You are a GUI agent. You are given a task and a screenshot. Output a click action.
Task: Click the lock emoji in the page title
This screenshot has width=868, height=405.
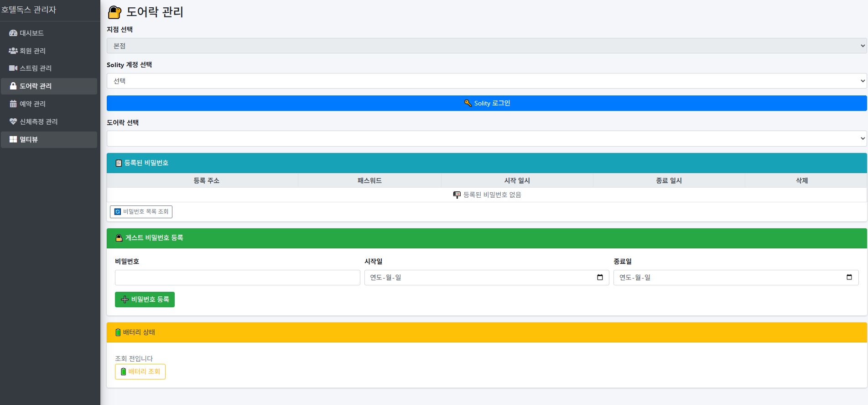(x=114, y=12)
